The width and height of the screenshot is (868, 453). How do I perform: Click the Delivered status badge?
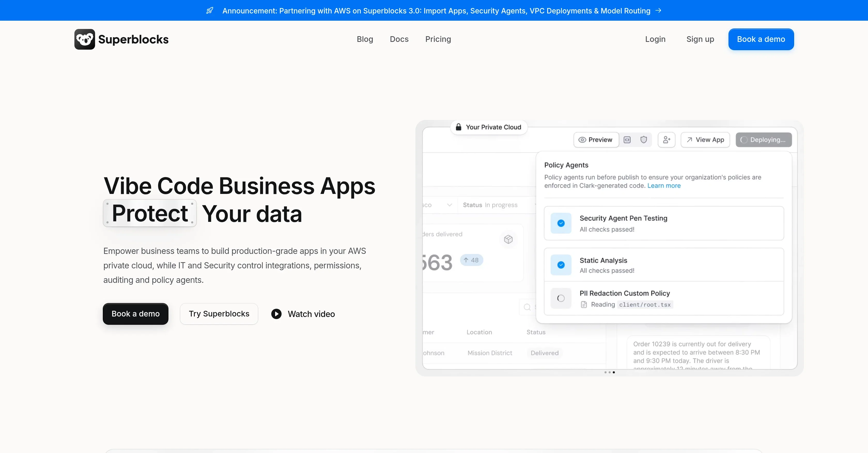point(545,353)
